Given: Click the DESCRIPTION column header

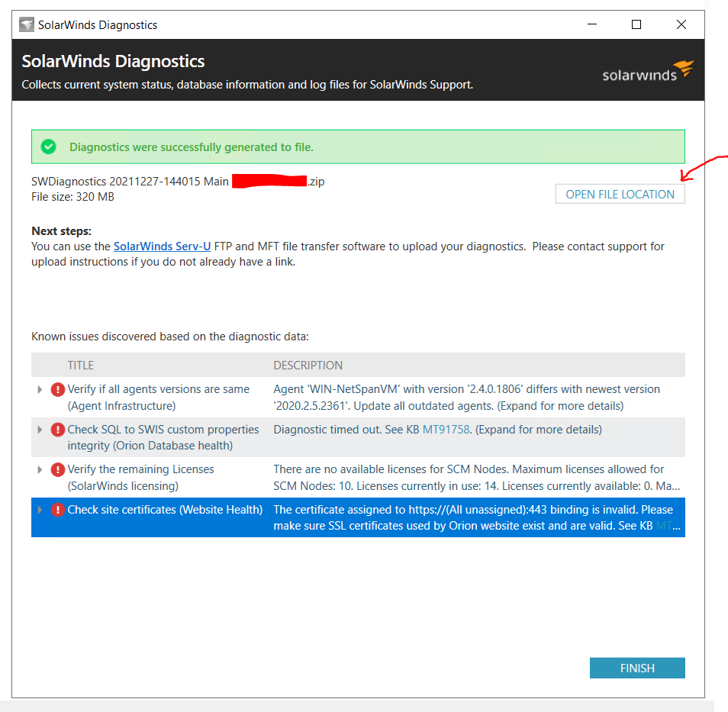Looking at the screenshot, I should tap(308, 366).
